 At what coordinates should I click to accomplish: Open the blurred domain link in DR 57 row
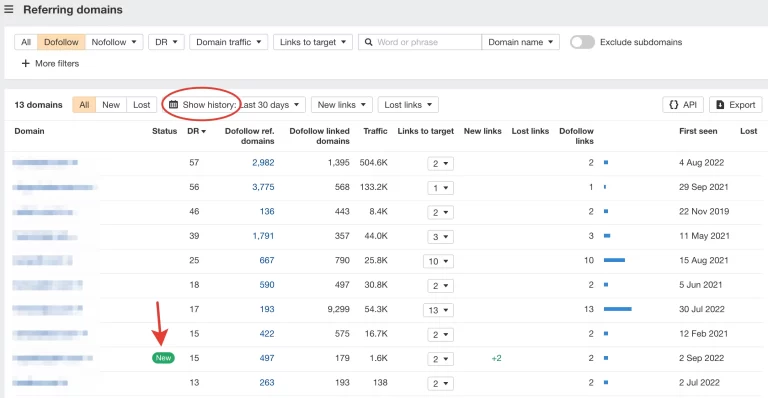click(45, 163)
